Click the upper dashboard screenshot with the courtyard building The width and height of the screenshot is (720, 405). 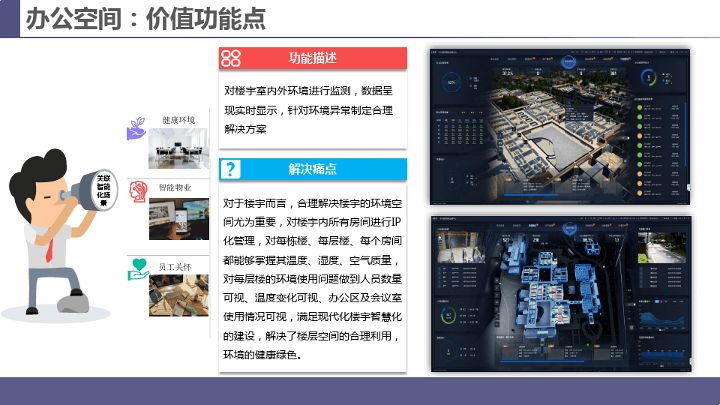[x=560, y=127]
